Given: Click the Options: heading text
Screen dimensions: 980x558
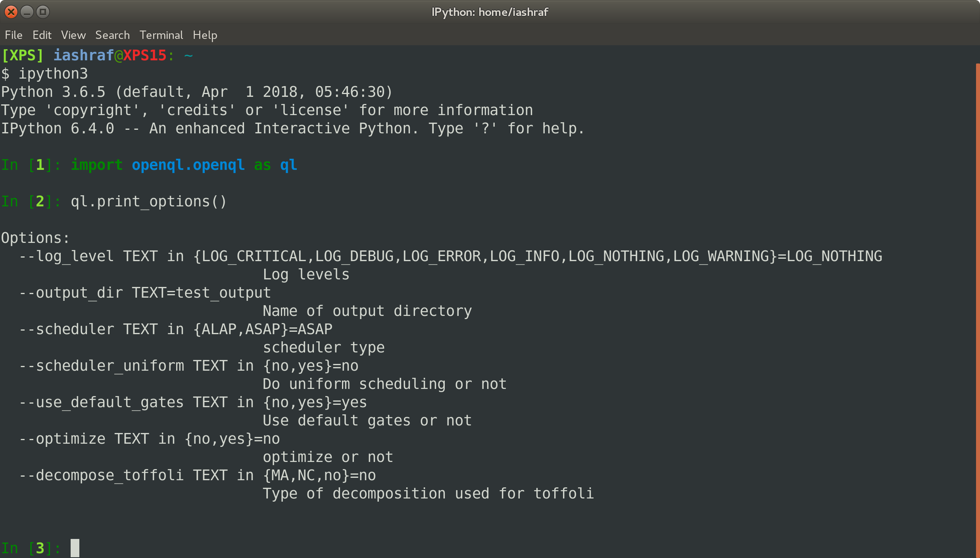Looking at the screenshot, I should click(x=35, y=237).
